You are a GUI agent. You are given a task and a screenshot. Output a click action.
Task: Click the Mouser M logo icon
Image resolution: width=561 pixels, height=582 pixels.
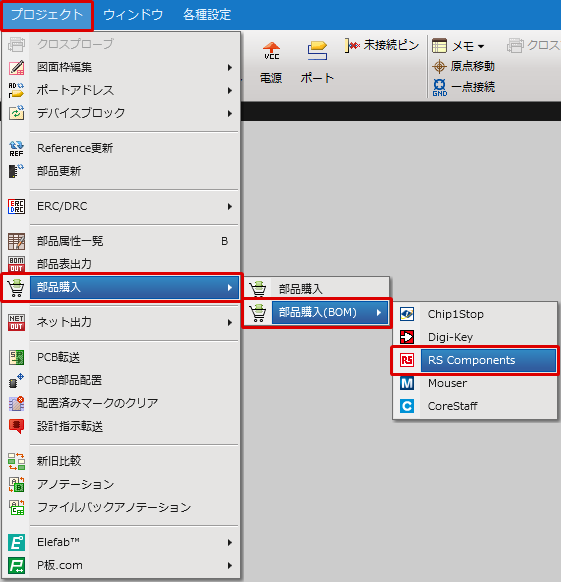(407, 383)
